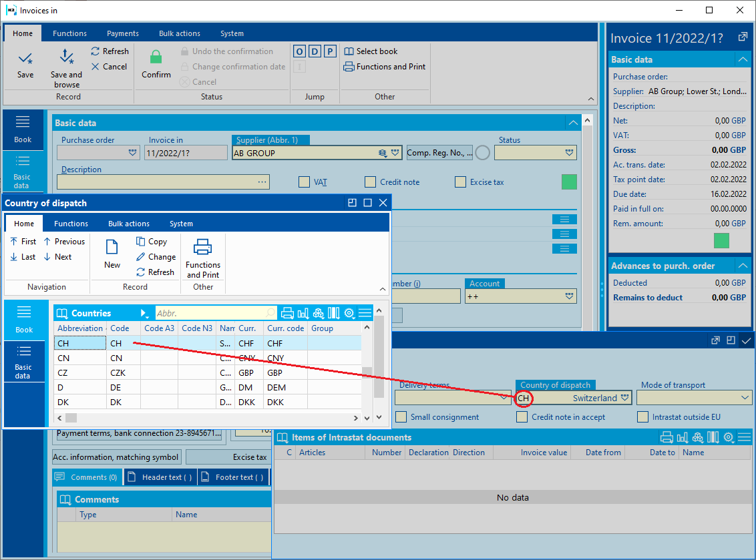Click Change in Country of dispatch ribbon
Screen dimensions: 756x560
(x=156, y=257)
